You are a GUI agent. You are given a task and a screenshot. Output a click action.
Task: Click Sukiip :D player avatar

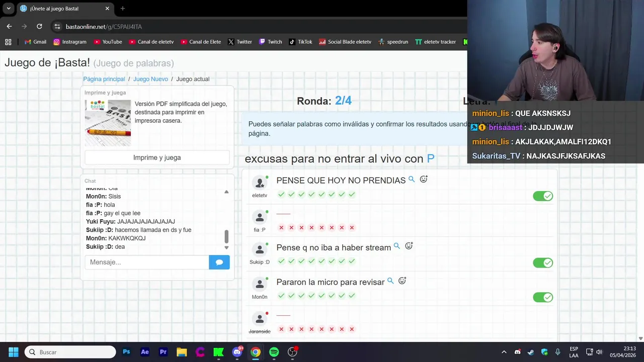click(260, 250)
